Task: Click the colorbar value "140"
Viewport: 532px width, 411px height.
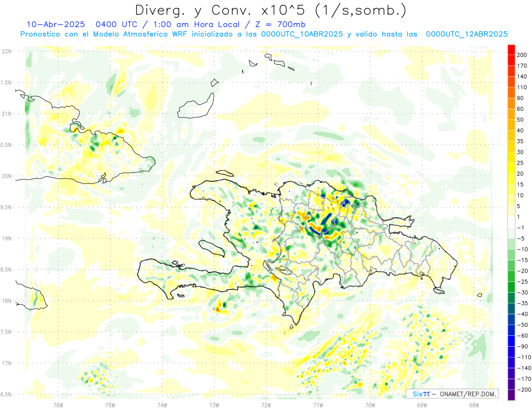Action: pos(523,77)
